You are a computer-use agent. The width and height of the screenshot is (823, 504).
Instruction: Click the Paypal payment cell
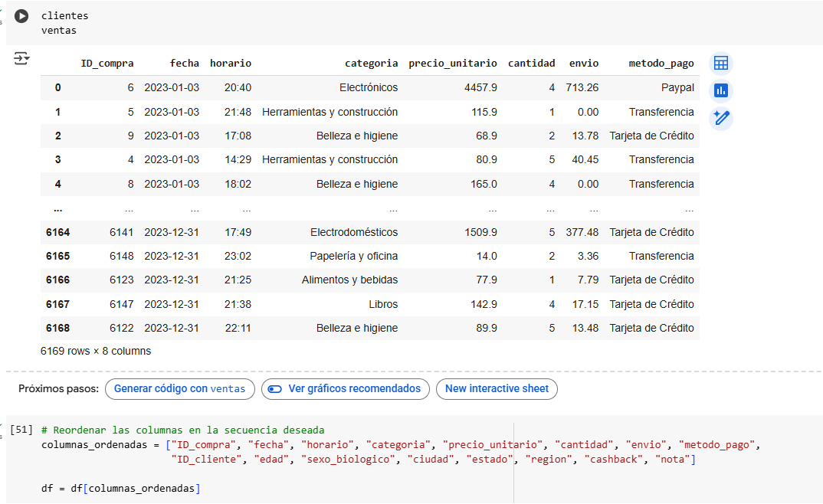point(677,87)
